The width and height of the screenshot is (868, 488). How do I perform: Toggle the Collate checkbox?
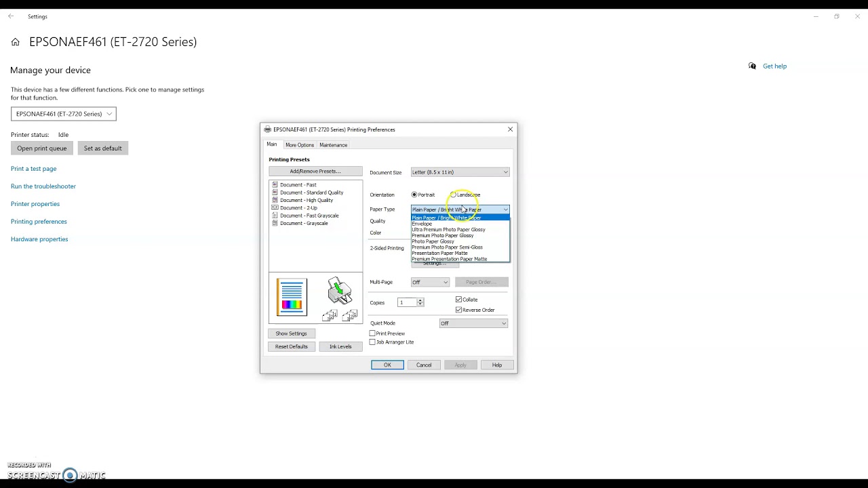459,300
